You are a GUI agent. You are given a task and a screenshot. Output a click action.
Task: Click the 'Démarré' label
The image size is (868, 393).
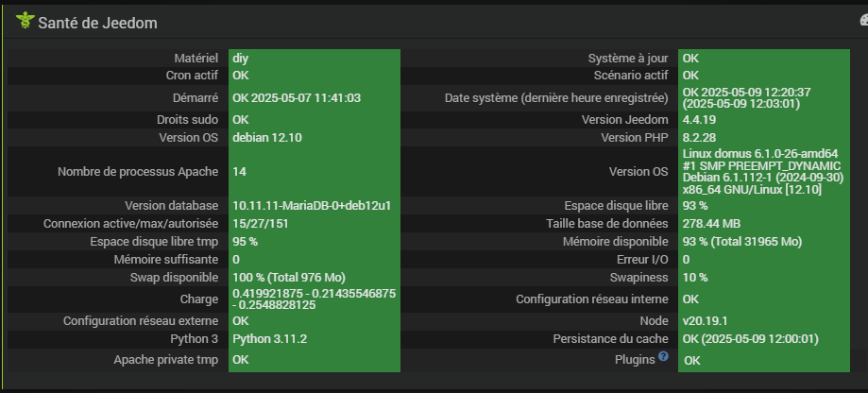(x=196, y=98)
